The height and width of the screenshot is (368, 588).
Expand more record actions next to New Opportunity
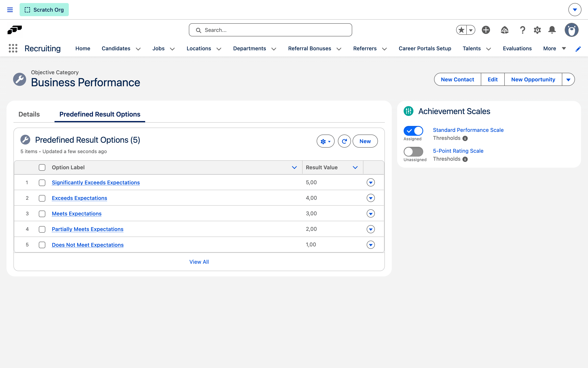(x=568, y=79)
